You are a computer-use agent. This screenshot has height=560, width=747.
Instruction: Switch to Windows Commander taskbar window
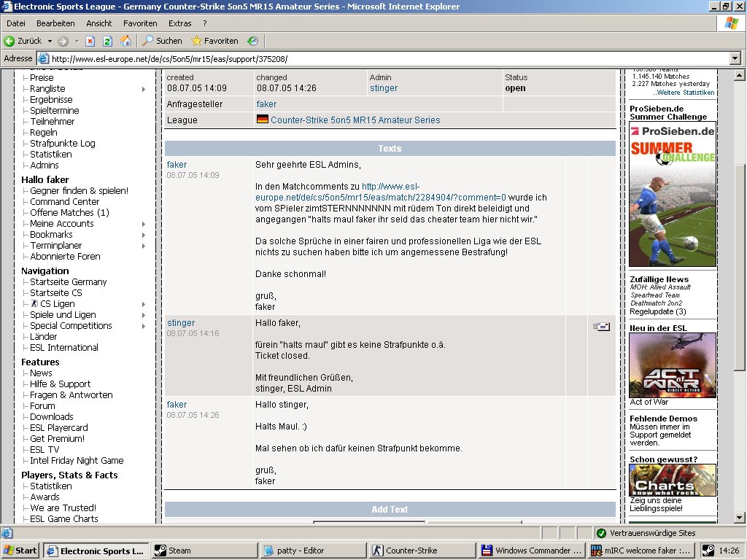(x=532, y=551)
